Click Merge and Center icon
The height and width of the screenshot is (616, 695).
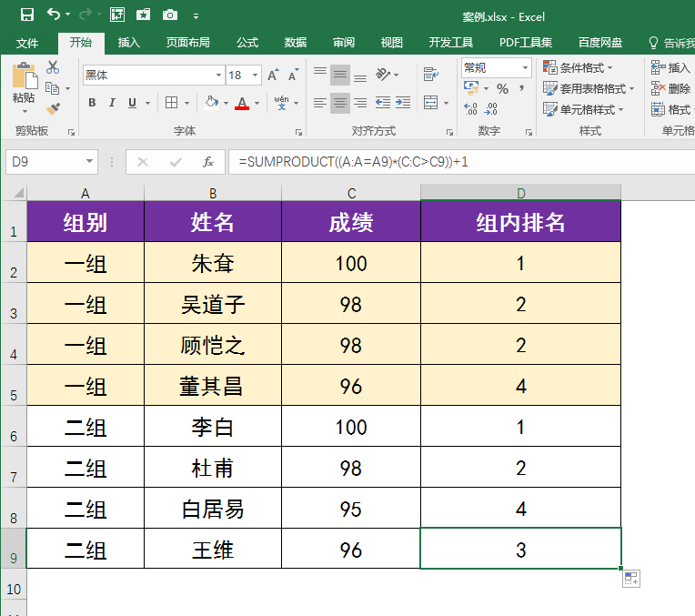coord(431,103)
